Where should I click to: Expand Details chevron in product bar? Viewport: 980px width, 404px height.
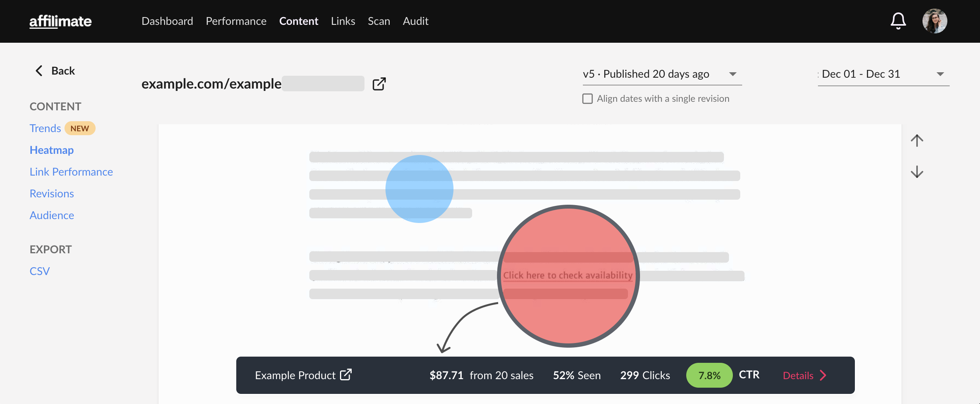[823, 375]
